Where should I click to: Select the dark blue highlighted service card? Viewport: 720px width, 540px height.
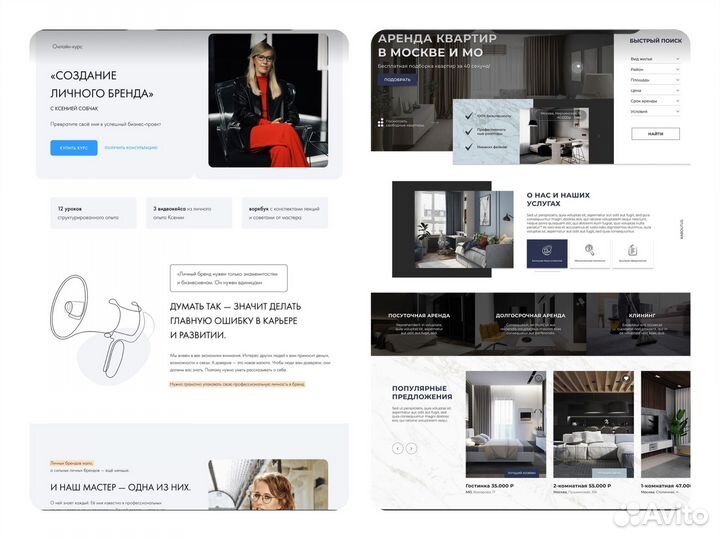point(547,253)
